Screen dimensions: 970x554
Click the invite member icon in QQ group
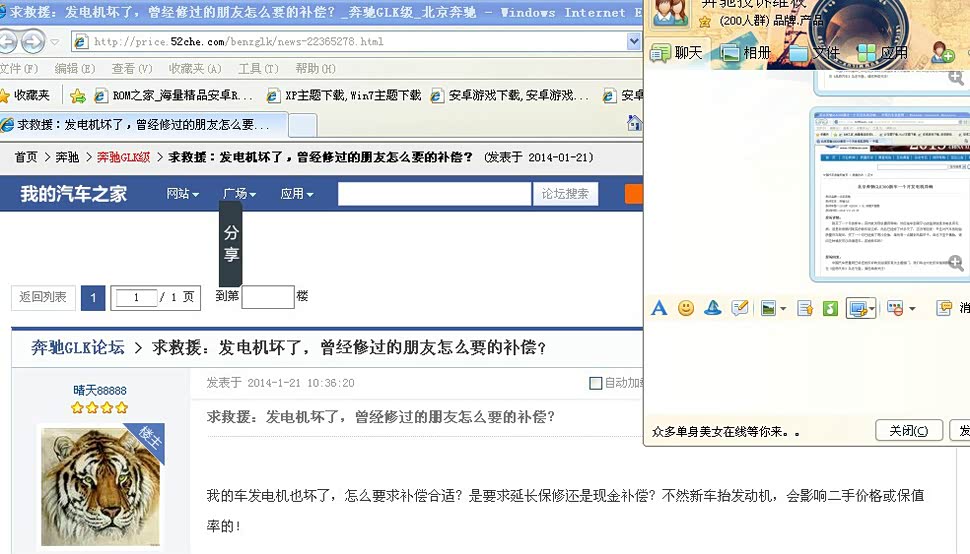point(943,53)
